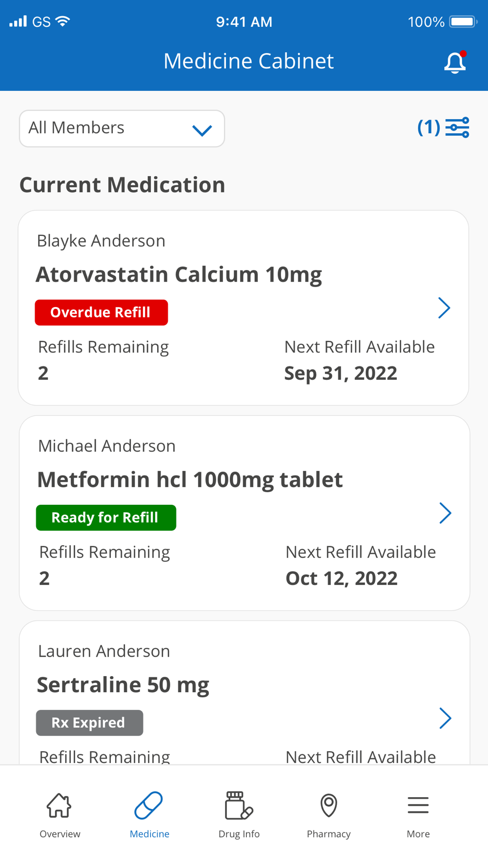Tap the active filter count (1)
The width and height of the screenshot is (488, 868).
tap(428, 127)
